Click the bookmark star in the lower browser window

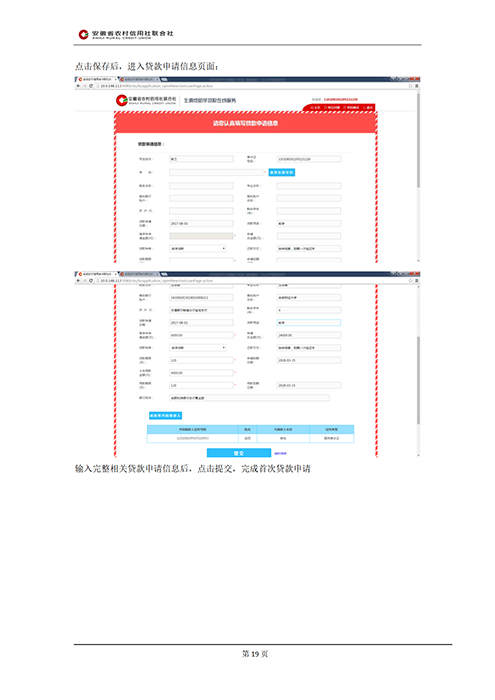coord(410,281)
